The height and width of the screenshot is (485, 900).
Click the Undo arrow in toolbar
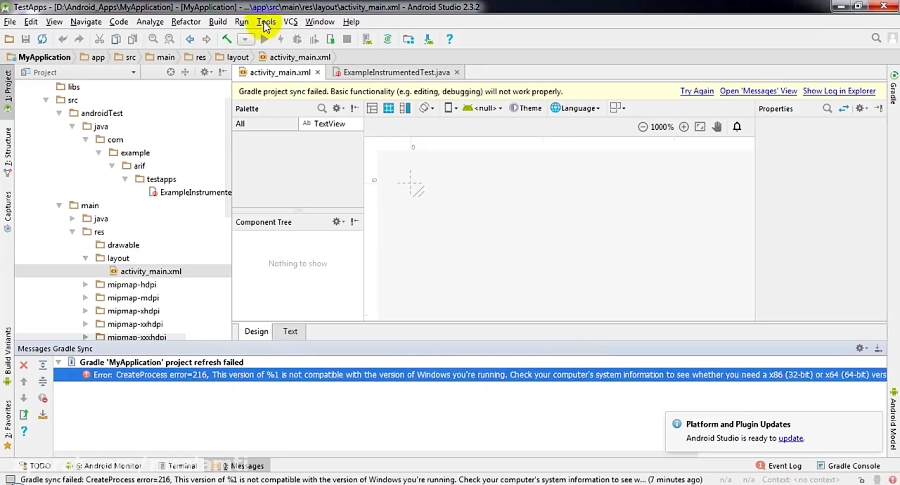63,39
